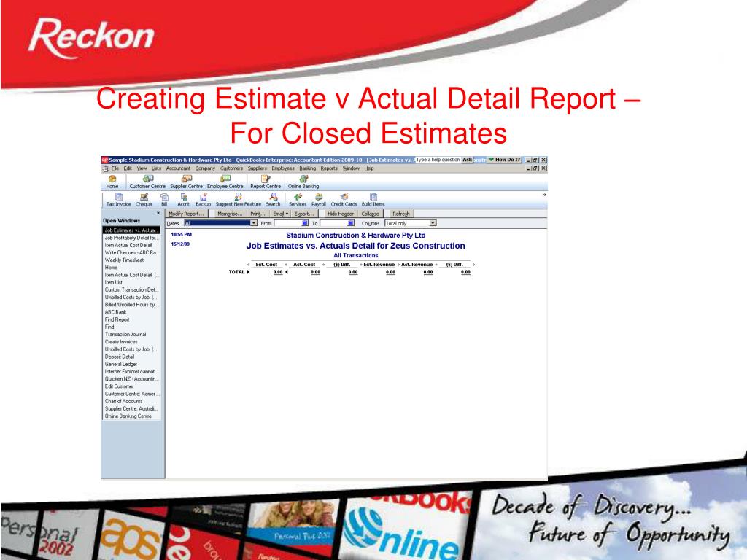Screen dimensions: 747x560
Task: Click the Backup toolbar icon
Action: (x=204, y=200)
